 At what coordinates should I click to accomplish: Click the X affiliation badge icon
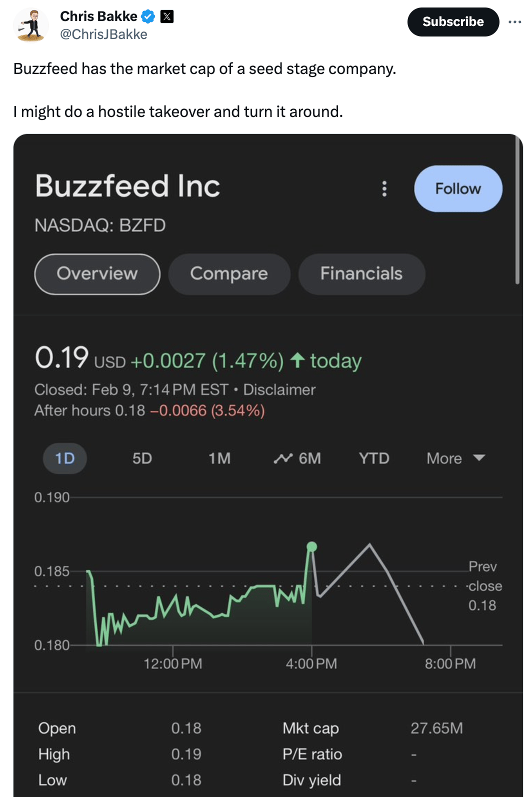click(x=167, y=16)
